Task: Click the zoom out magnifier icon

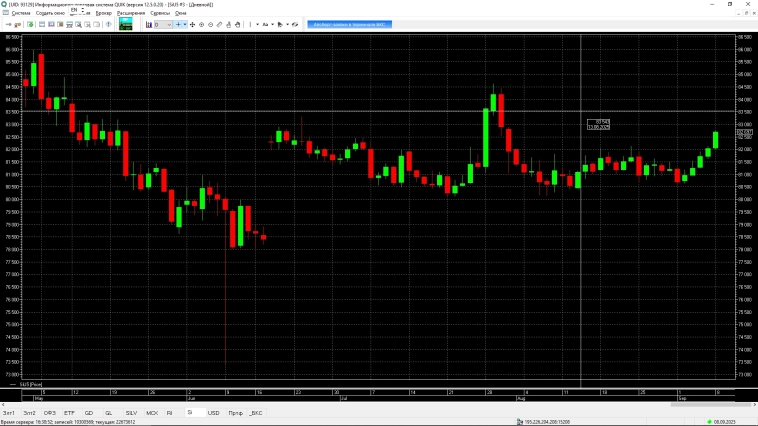Action: tap(211, 24)
